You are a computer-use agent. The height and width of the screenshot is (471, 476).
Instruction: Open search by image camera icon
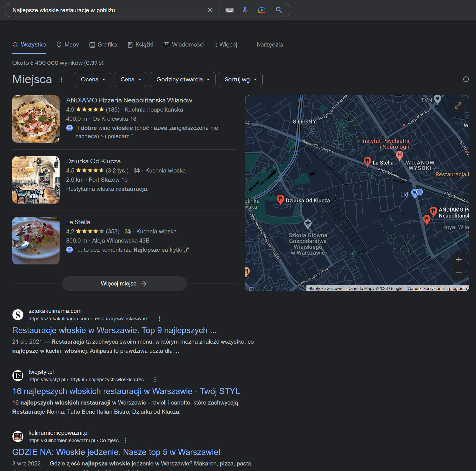262,10
